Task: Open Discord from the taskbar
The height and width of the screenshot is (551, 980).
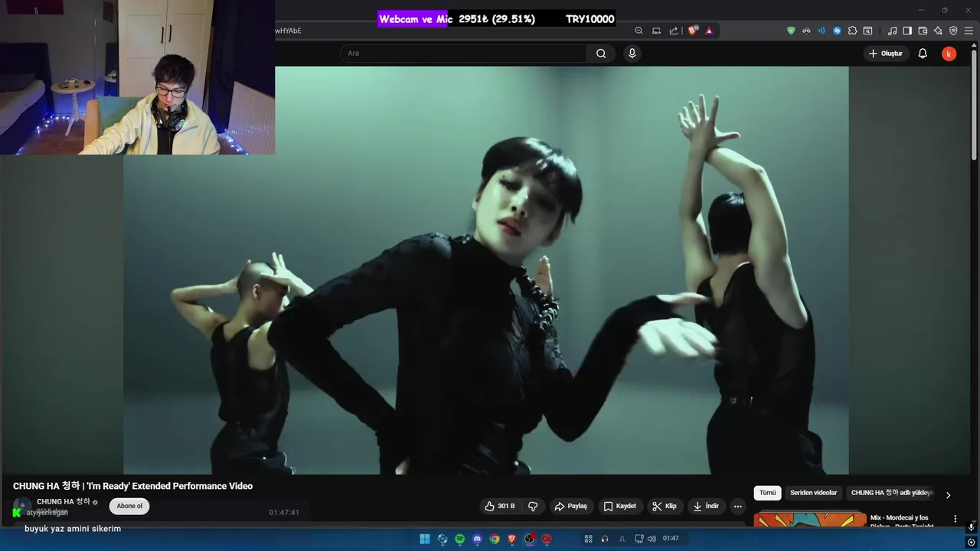Action: point(477,539)
